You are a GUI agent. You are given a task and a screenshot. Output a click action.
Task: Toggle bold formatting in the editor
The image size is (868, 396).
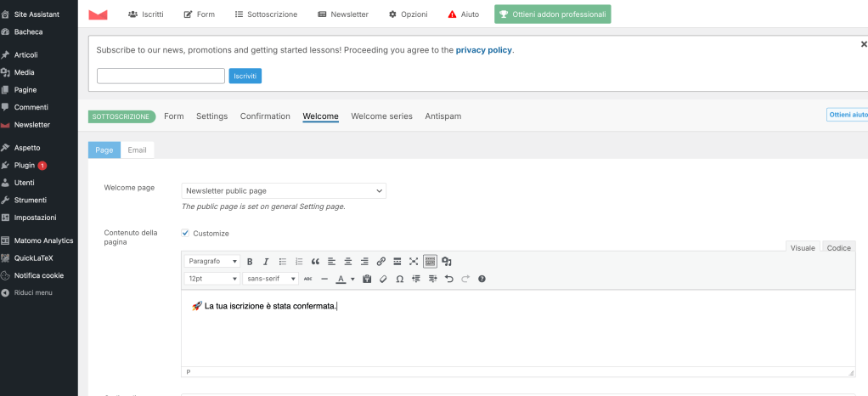coord(250,262)
